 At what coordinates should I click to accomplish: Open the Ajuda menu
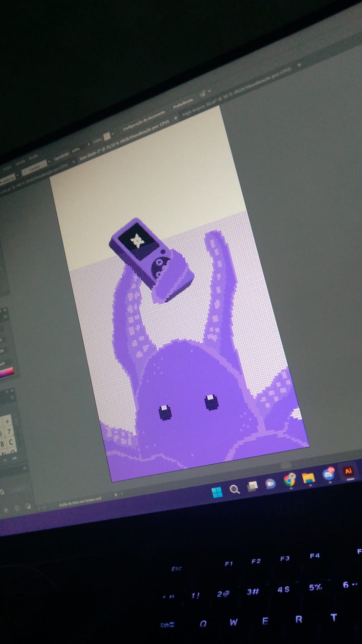click(x=33, y=157)
